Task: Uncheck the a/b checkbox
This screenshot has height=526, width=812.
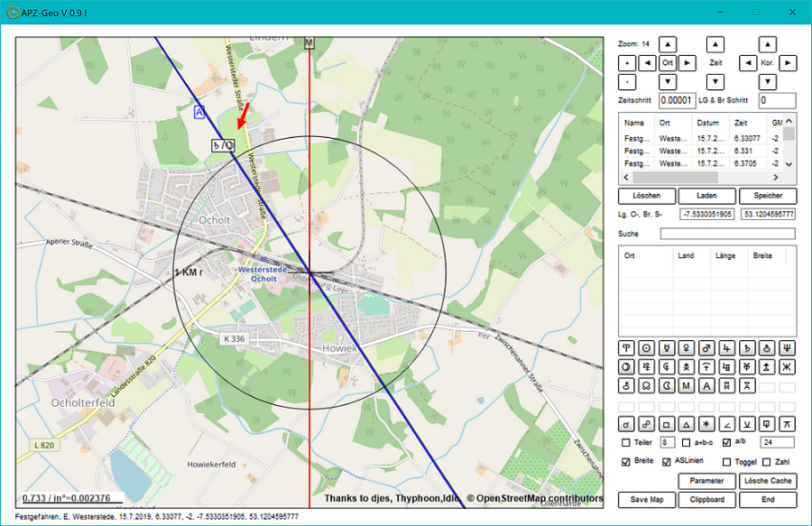Action: click(x=726, y=443)
